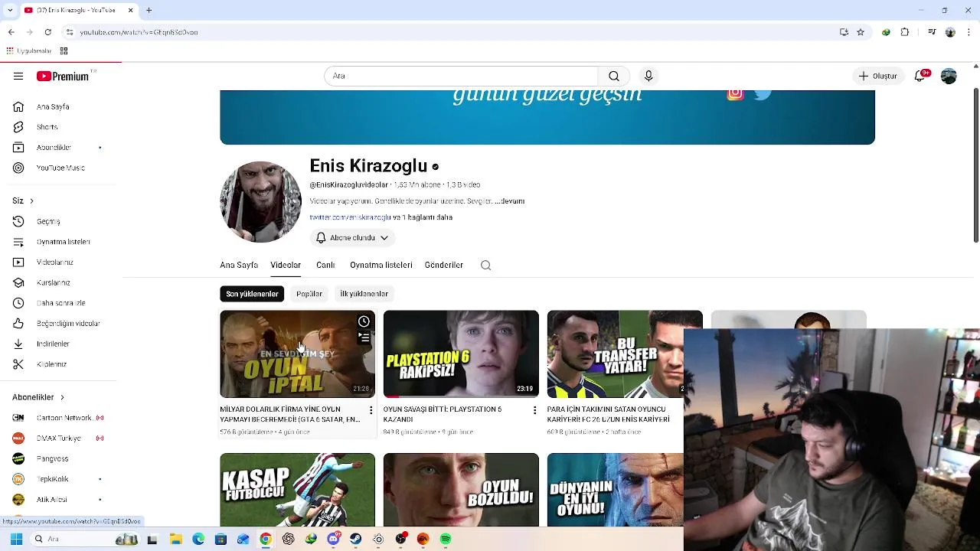Screen dimensions: 980x551
Task: Open Discord from the taskbar
Action: [x=333, y=539]
